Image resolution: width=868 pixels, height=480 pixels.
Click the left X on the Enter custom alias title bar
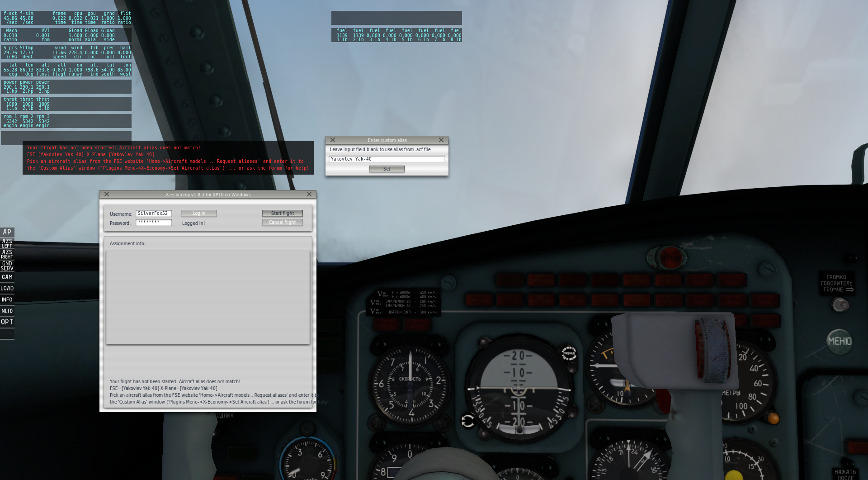pyautogui.click(x=333, y=140)
